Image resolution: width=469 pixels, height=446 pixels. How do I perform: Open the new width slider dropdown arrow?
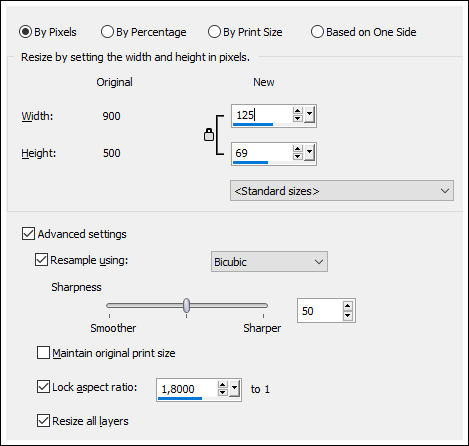309,115
